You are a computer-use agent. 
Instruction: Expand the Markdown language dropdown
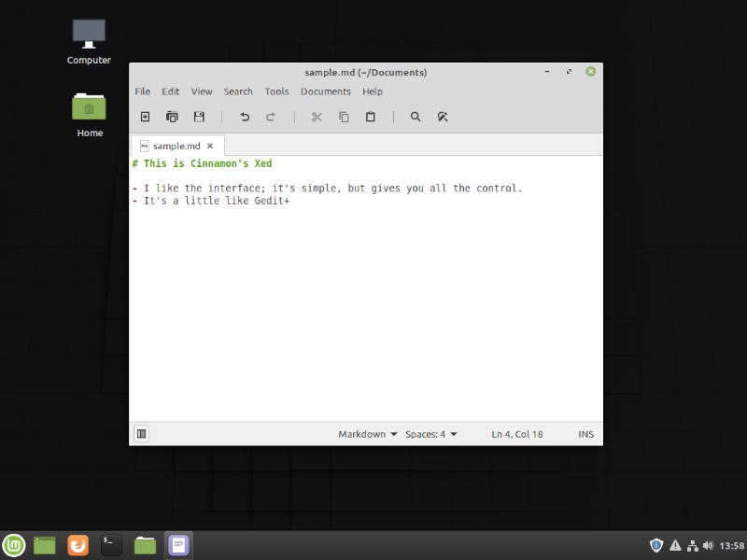click(367, 434)
